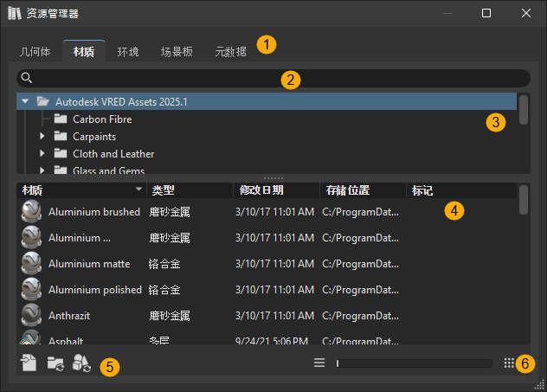Select the Aluminium polished material name

(x=95, y=290)
